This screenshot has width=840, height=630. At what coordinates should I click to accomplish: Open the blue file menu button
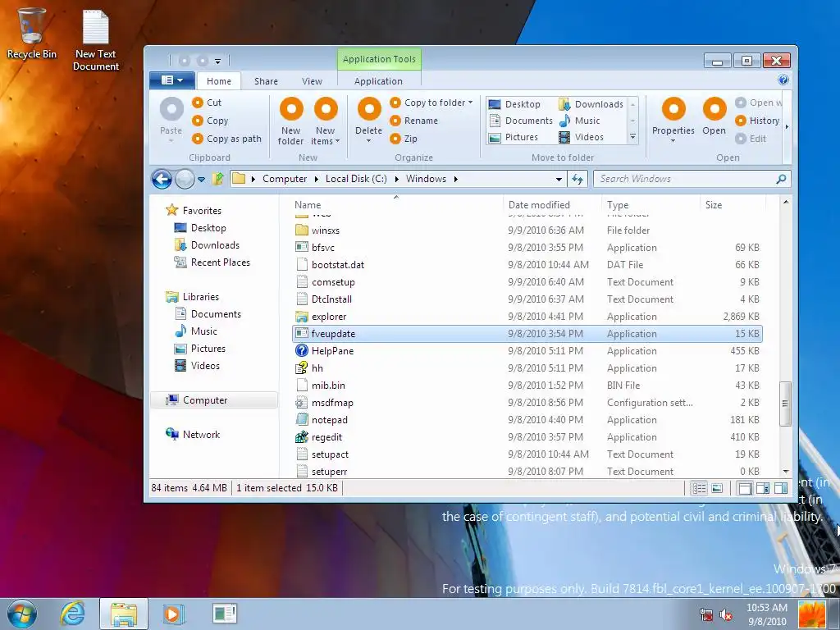click(171, 80)
